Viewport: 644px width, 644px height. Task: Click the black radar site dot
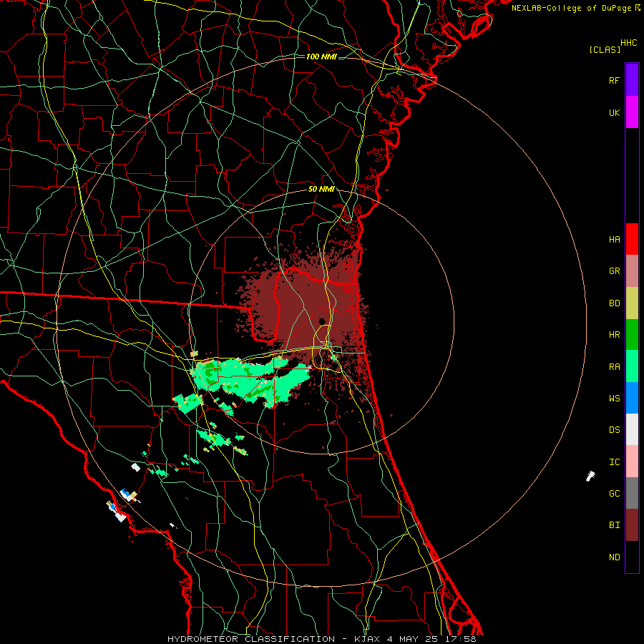(322, 321)
